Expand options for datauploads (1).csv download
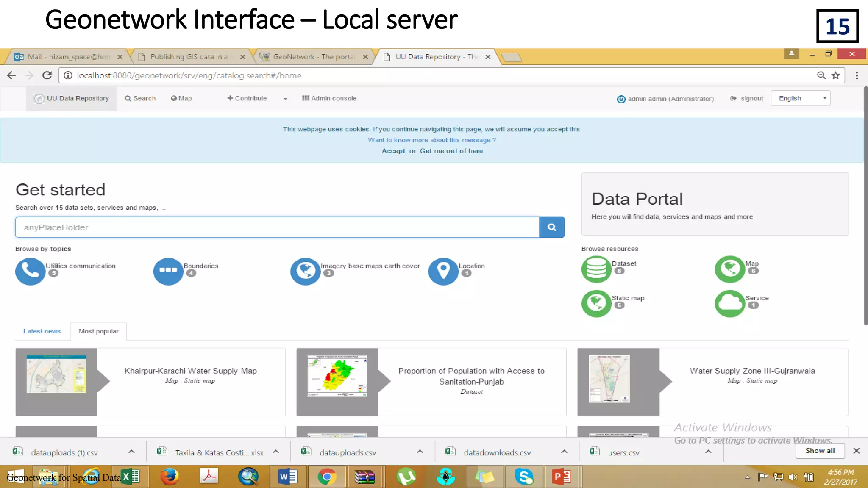868x488 pixels. pos(131,452)
